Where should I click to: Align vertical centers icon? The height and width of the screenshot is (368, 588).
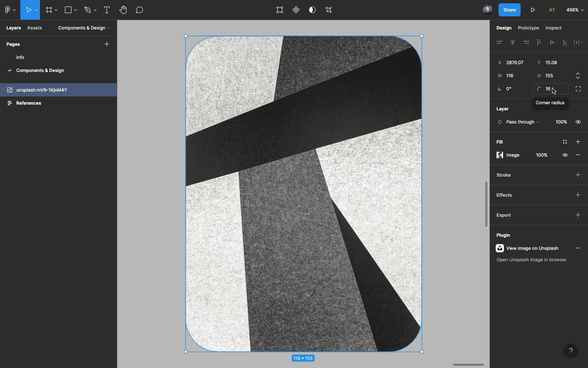[x=552, y=42]
